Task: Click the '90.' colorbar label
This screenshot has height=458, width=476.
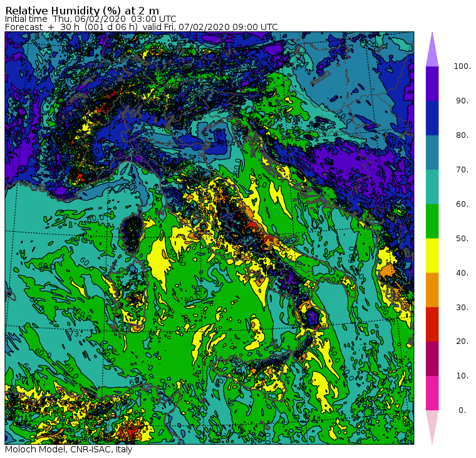Action: [x=462, y=100]
